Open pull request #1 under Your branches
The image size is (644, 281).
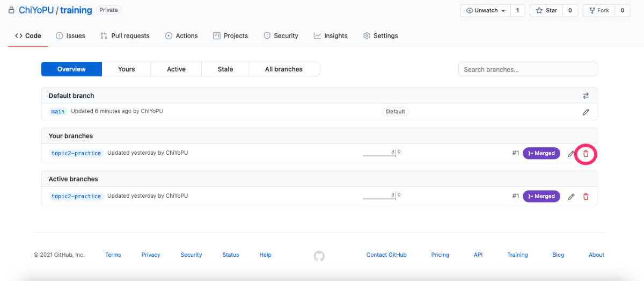516,154
